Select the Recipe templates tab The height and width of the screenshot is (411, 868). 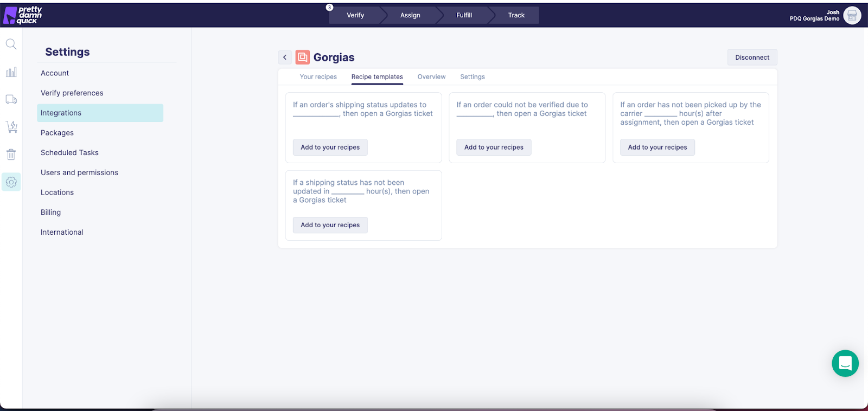click(x=377, y=77)
